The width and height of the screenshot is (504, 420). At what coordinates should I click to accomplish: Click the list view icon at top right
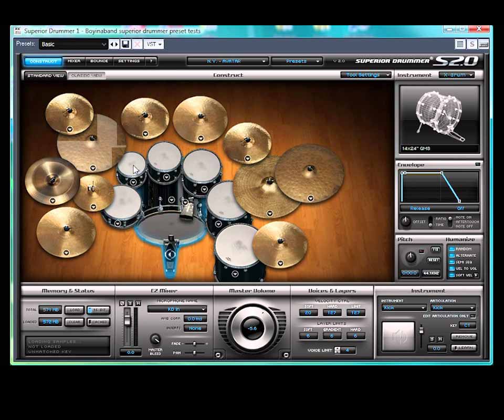[460, 44]
